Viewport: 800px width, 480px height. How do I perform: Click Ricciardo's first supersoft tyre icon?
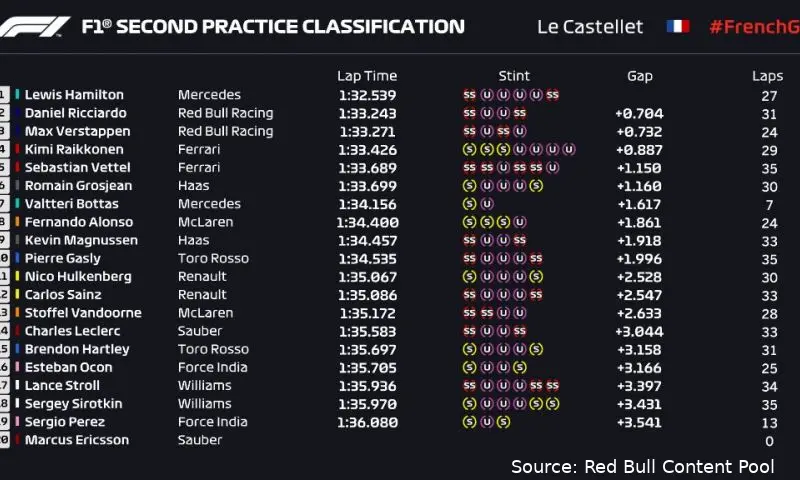pyautogui.click(x=469, y=113)
